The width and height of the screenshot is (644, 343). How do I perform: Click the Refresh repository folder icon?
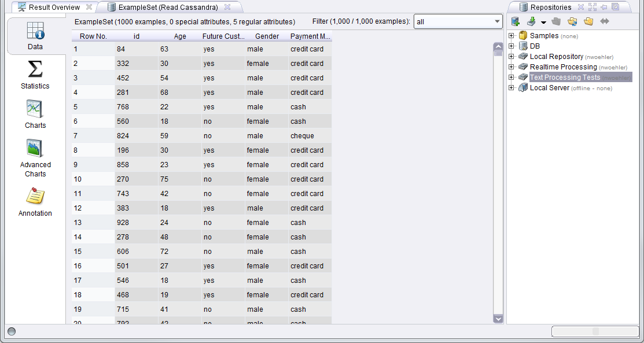pyautogui.click(x=572, y=22)
